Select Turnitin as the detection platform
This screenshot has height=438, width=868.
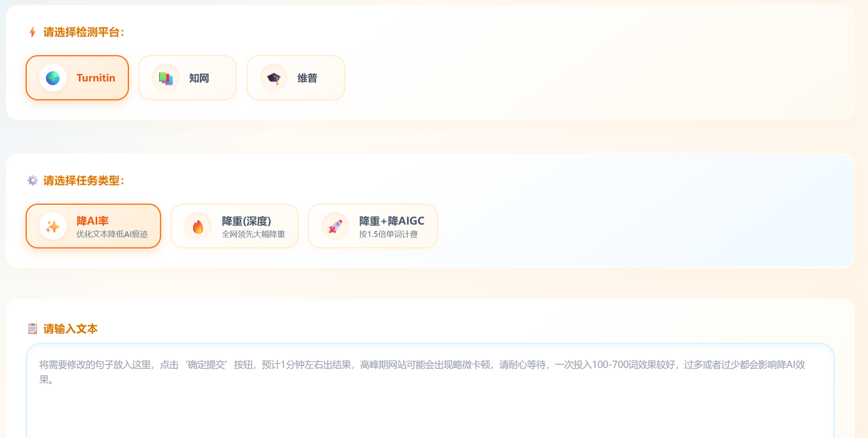[77, 78]
